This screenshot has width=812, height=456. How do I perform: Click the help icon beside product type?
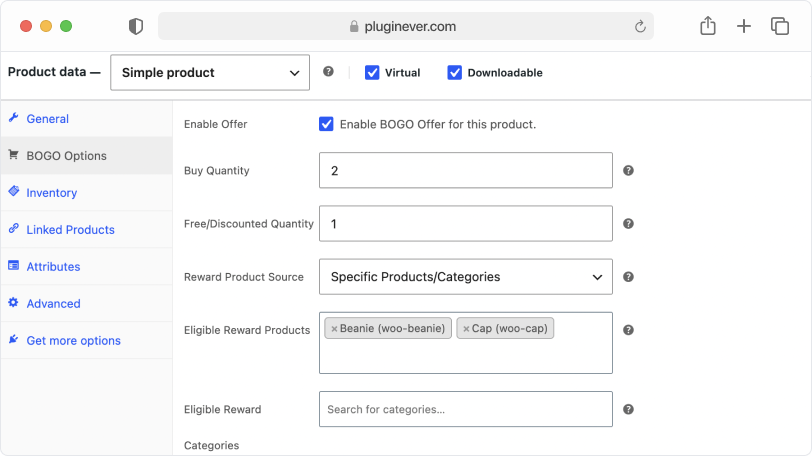click(328, 71)
